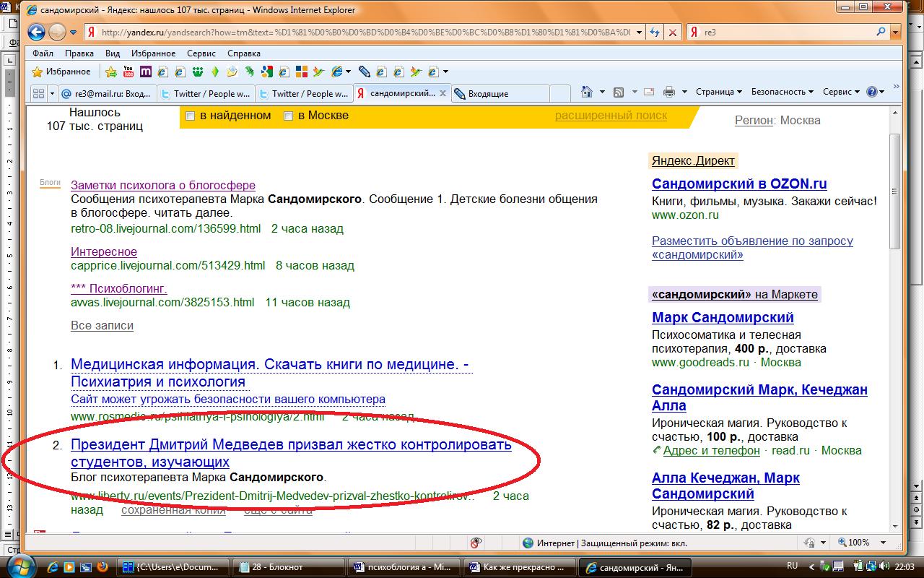Open the Вид menu
This screenshot has height=578, width=924.
coord(113,53)
